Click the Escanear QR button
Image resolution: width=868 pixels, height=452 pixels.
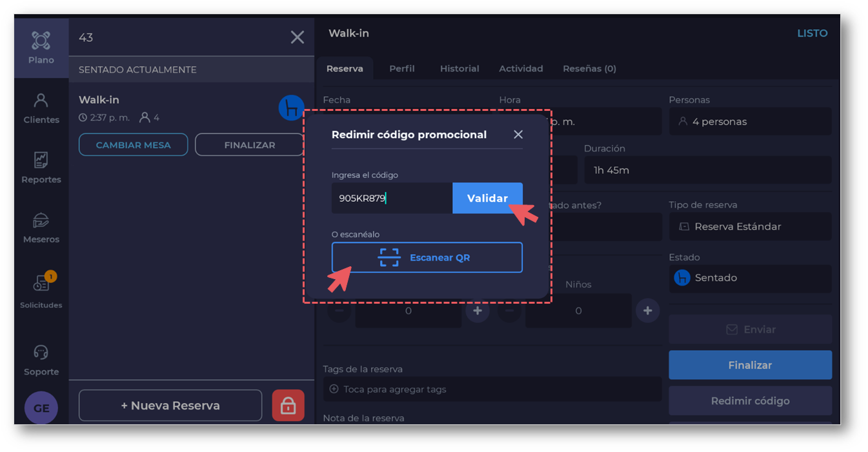click(427, 257)
